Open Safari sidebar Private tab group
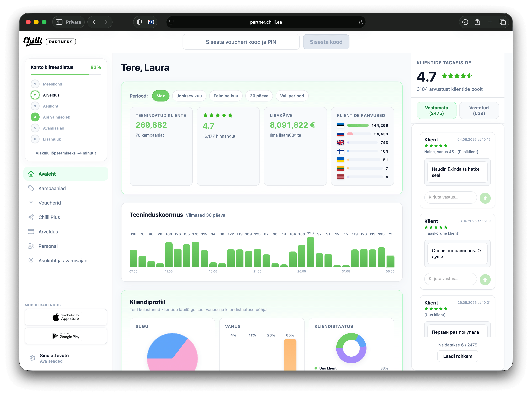The image size is (532, 396). pyautogui.click(x=69, y=22)
